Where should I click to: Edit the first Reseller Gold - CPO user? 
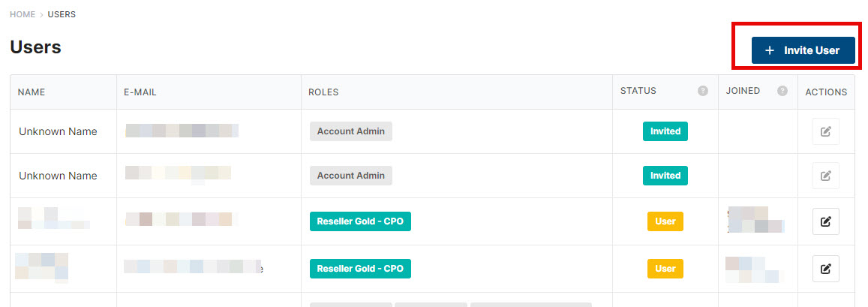(825, 221)
